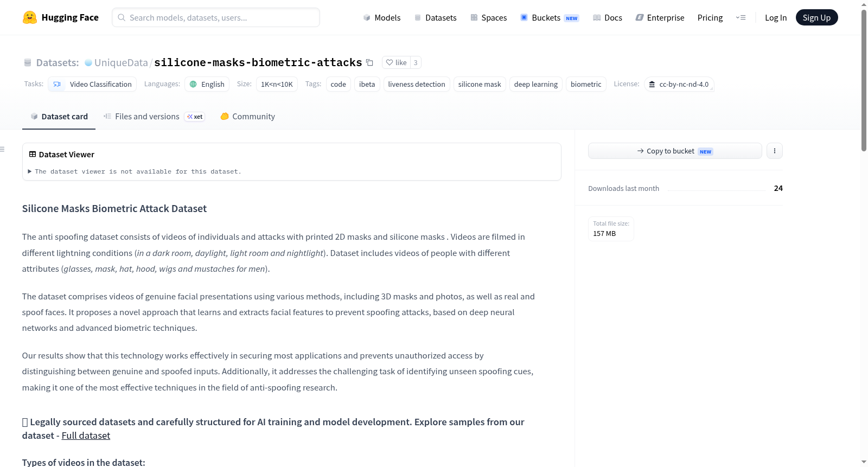
Task: Open the cc-by-nc-nd-4.0 license tag
Action: coord(679,84)
